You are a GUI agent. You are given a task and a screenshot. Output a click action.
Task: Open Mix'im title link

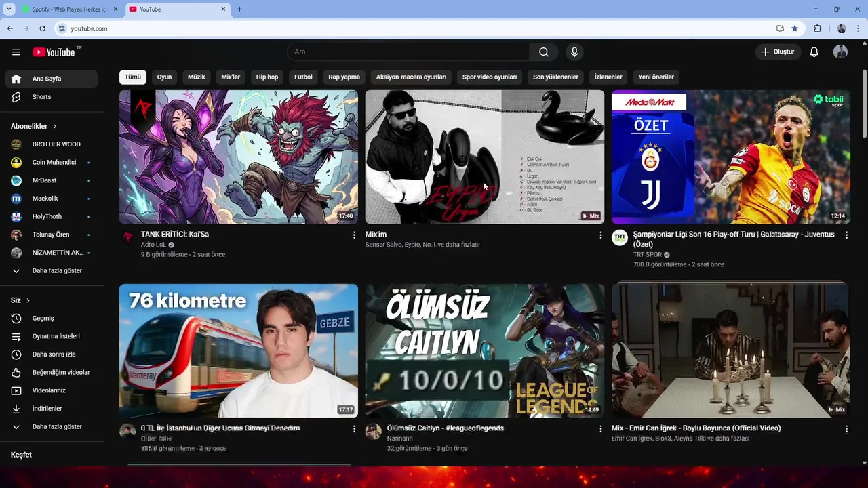[x=376, y=235]
